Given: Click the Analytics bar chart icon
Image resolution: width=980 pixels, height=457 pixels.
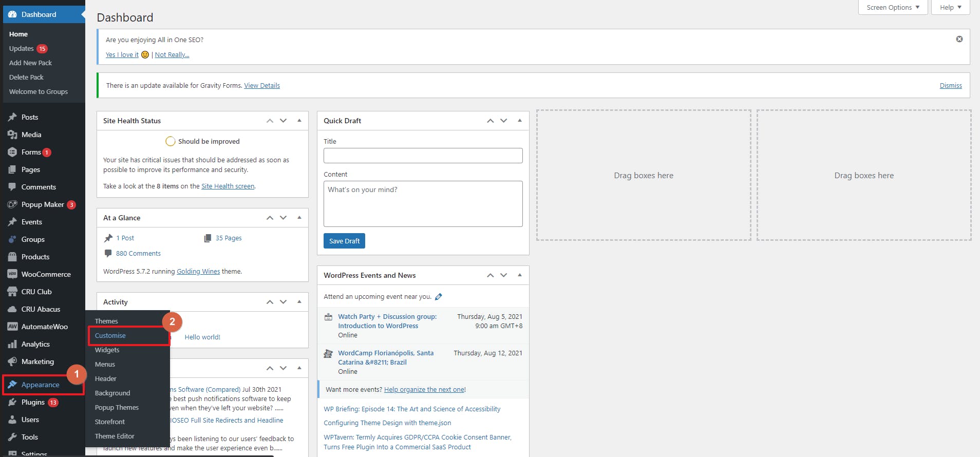Looking at the screenshot, I should tap(12, 344).
